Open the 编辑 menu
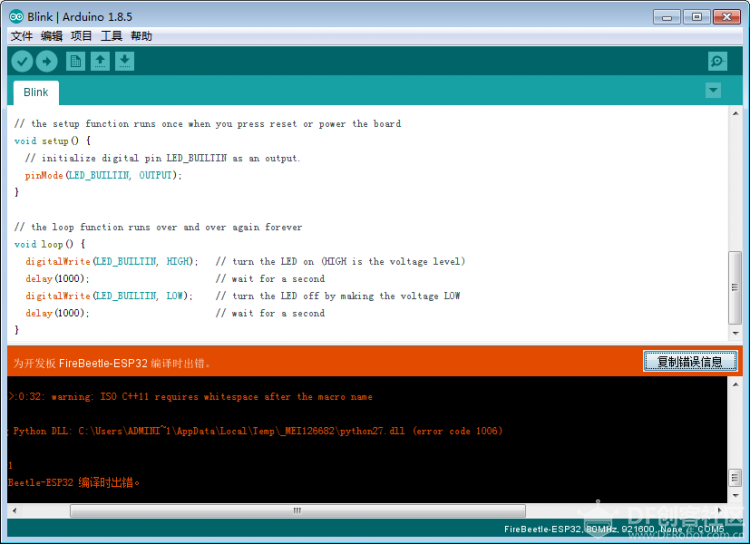 (x=51, y=36)
